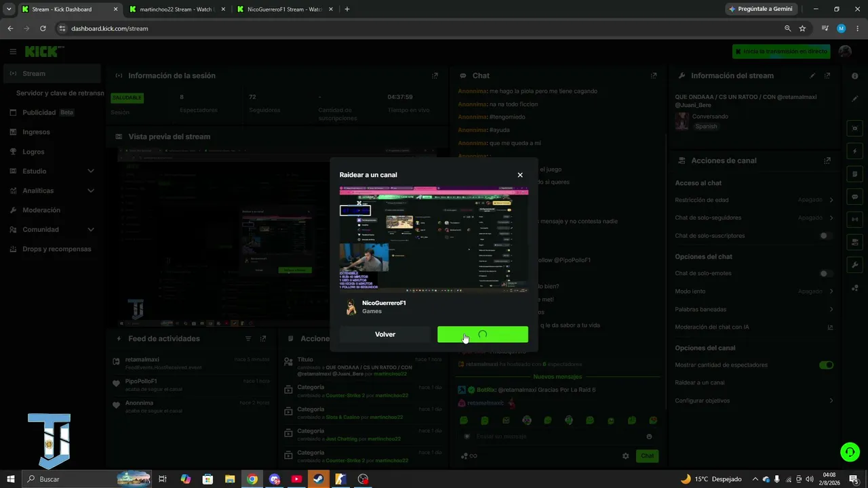Toggle Chat de solo-emotes switch
868x488 pixels.
tap(826, 274)
